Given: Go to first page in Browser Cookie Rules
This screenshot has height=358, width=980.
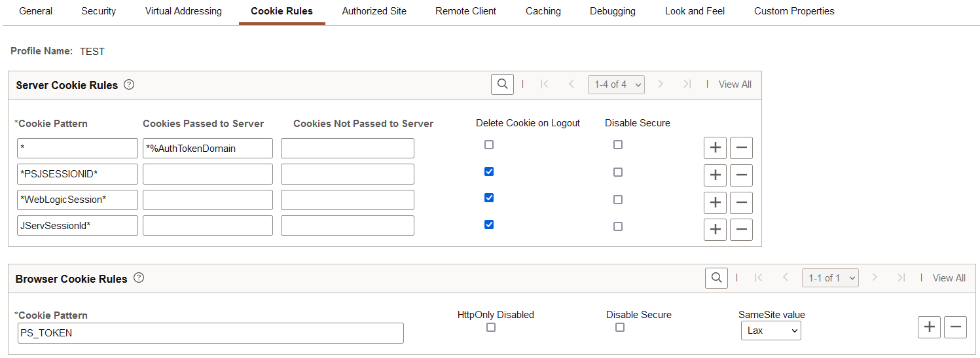Looking at the screenshot, I should [758, 277].
